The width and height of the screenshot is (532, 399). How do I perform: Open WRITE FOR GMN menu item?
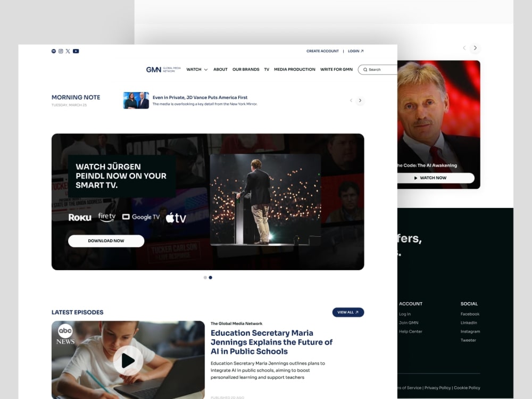tap(336, 70)
